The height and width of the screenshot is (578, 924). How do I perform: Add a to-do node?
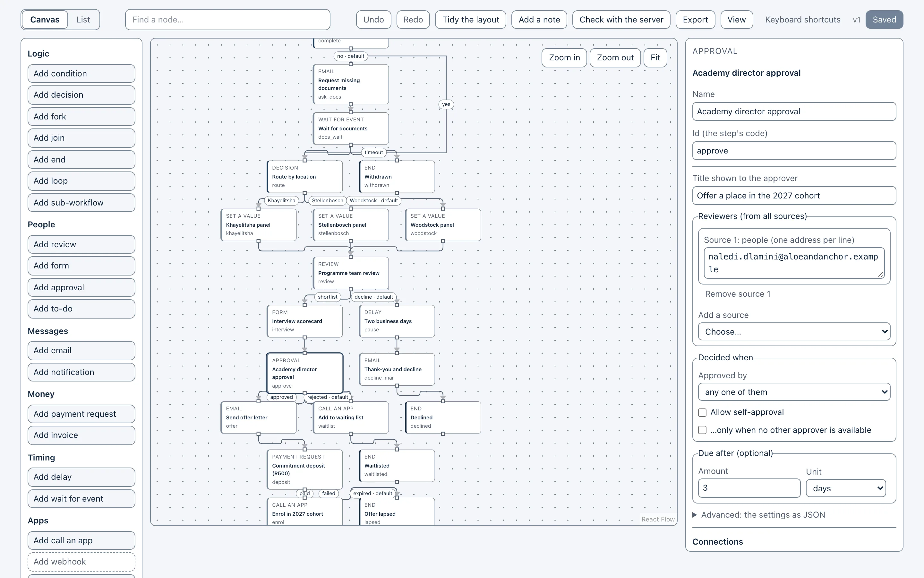tap(81, 309)
